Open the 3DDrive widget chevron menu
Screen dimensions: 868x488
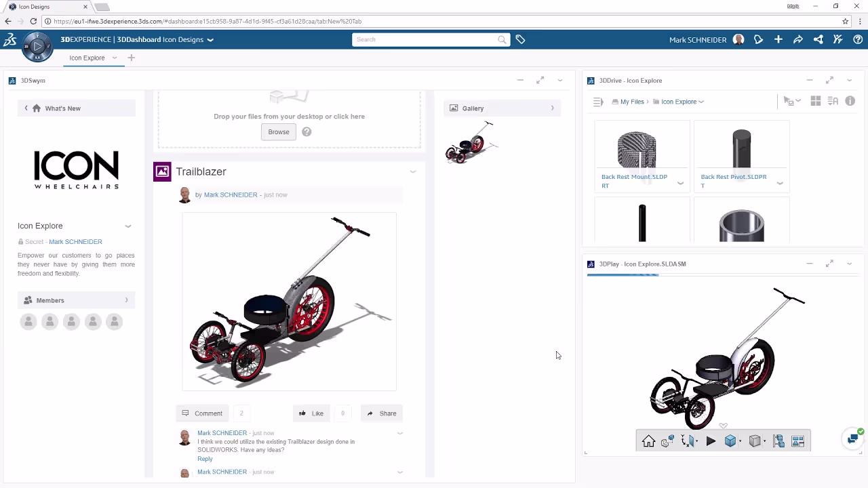(x=849, y=80)
